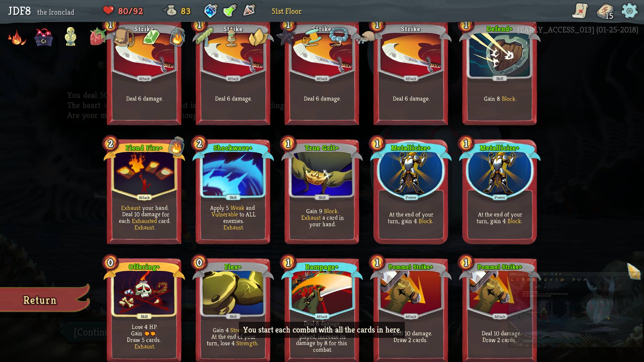Click the red heart health icon
The height and width of the screenshot is (362, 644).
108,10
